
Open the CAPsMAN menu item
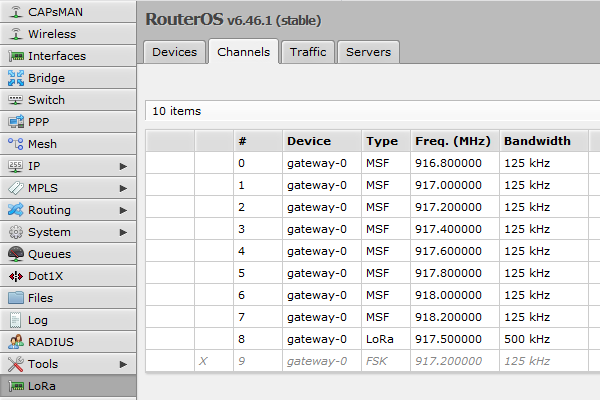[x=68, y=12]
